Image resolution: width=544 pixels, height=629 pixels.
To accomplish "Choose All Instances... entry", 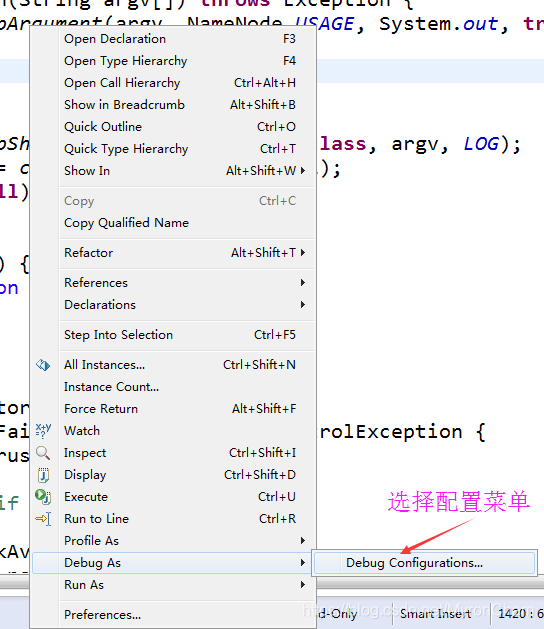I will [173, 365].
